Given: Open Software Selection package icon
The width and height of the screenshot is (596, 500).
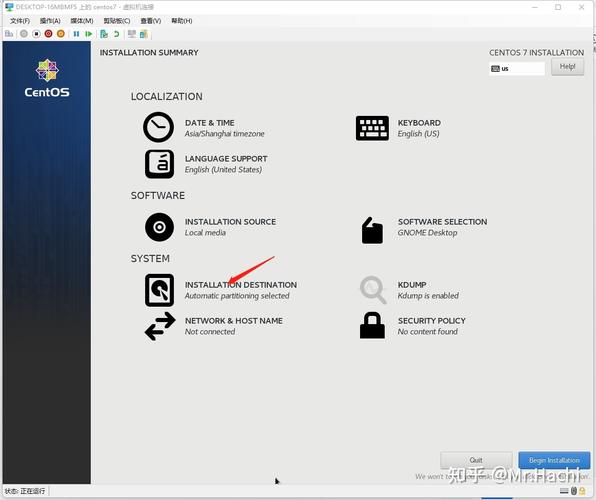Looking at the screenshot, I should pyautogui.click(x=372, y=230).
